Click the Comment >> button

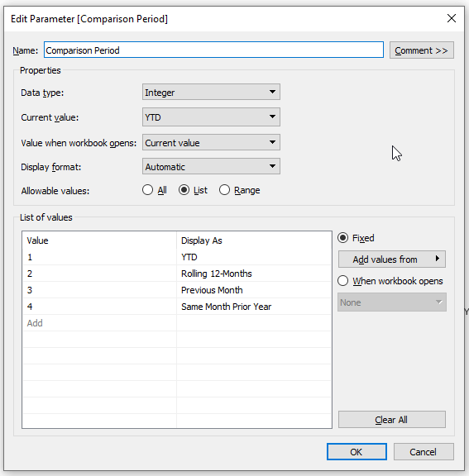(422, 50)
